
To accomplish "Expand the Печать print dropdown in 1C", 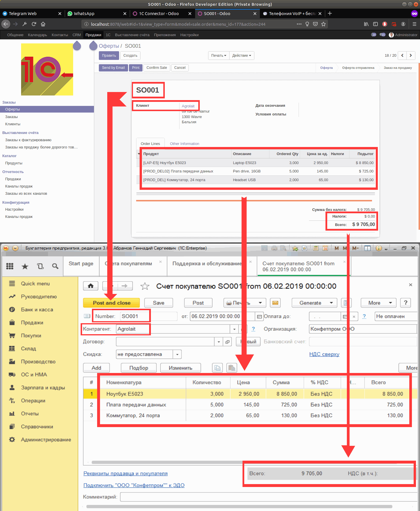I will 260,303.
